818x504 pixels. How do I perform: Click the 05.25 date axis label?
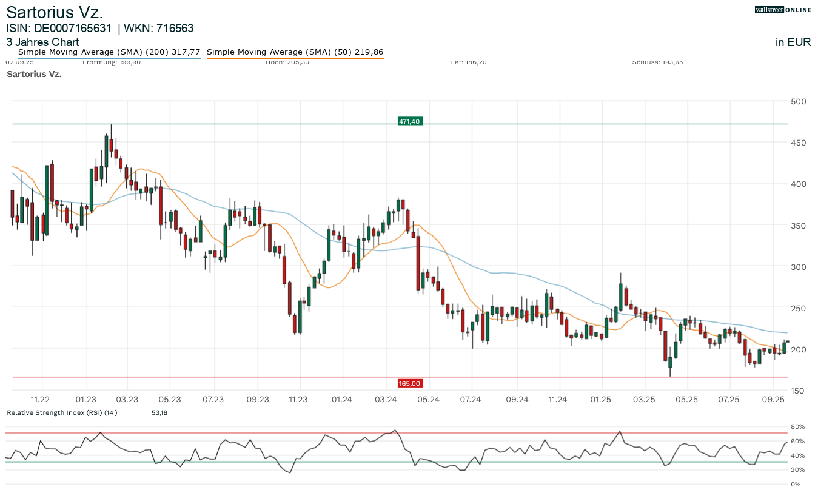(x=687, y=399)
